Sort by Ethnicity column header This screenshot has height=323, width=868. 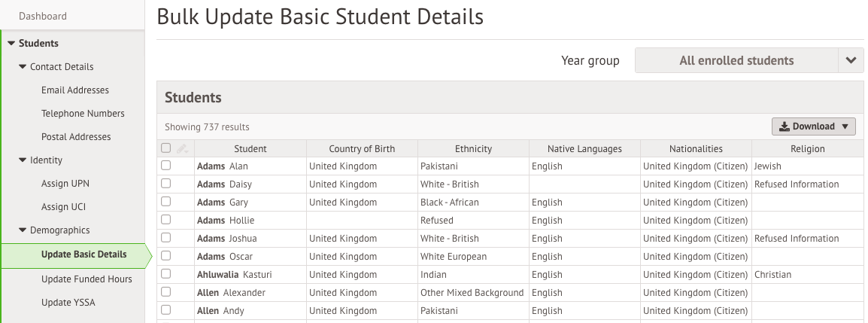tap(473, 148)
